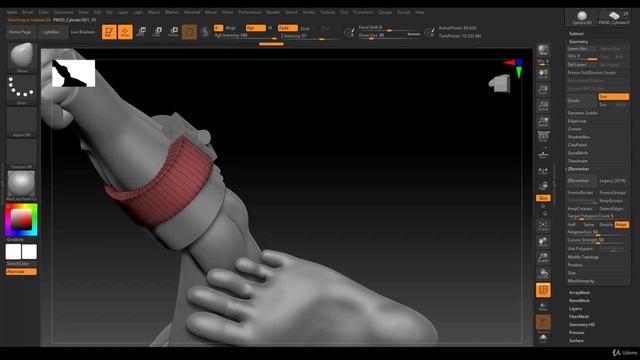Image resolution: width=640 pixels, height=360 pixels.
Task: Click the Rotate view icon
Action: coord(543,273)
